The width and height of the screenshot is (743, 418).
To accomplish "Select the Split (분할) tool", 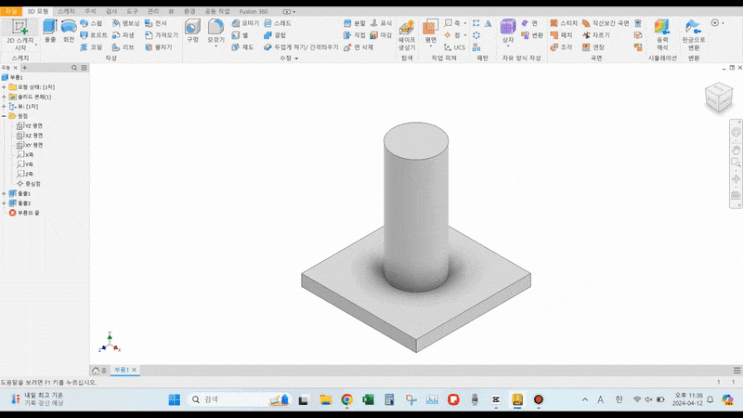I will [354, 23].
